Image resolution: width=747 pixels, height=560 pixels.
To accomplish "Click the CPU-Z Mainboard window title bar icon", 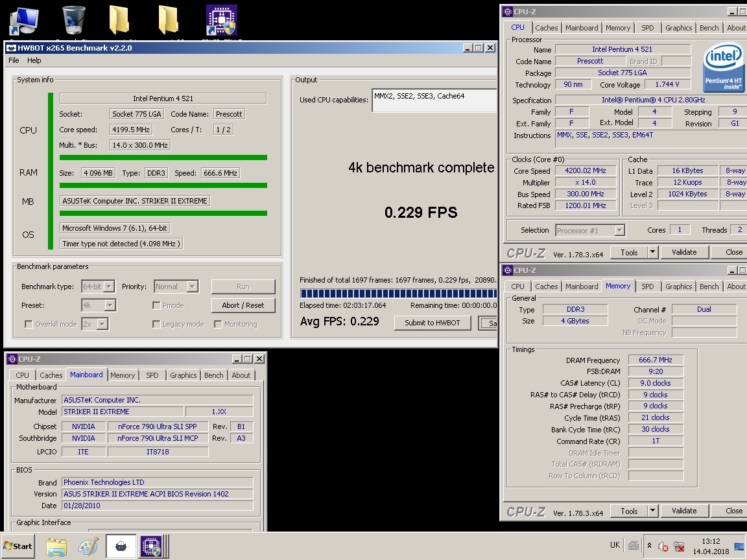I will coord(12,359).
